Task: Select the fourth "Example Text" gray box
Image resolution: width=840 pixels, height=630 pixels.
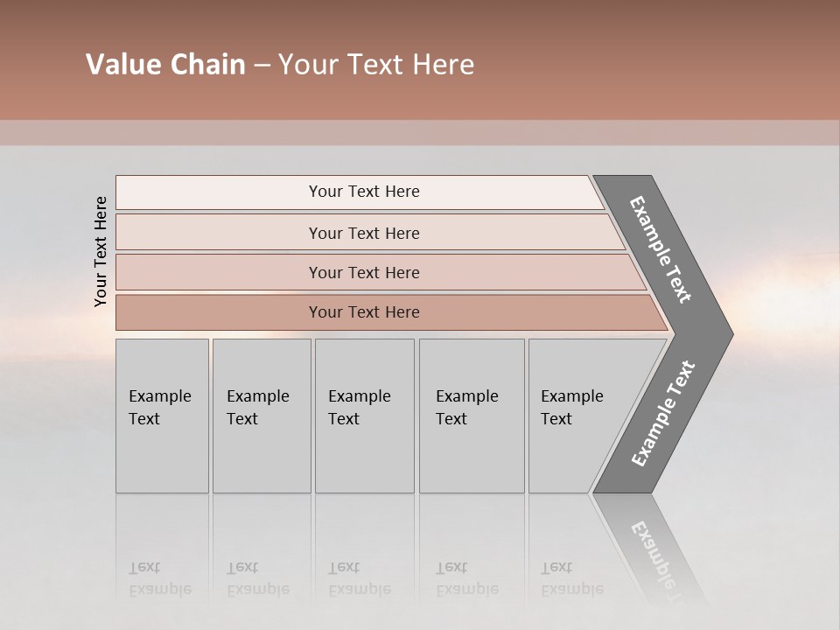Action: pos(471,416)
